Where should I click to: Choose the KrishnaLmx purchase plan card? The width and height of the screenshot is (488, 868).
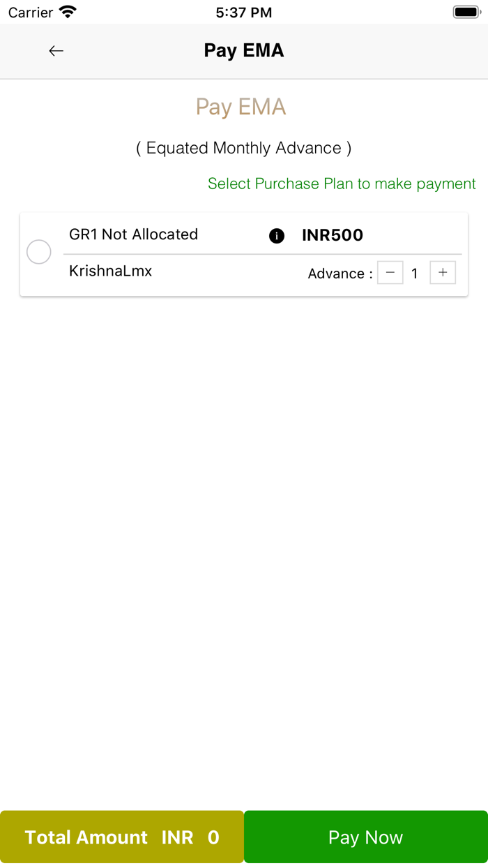(244, 253)
